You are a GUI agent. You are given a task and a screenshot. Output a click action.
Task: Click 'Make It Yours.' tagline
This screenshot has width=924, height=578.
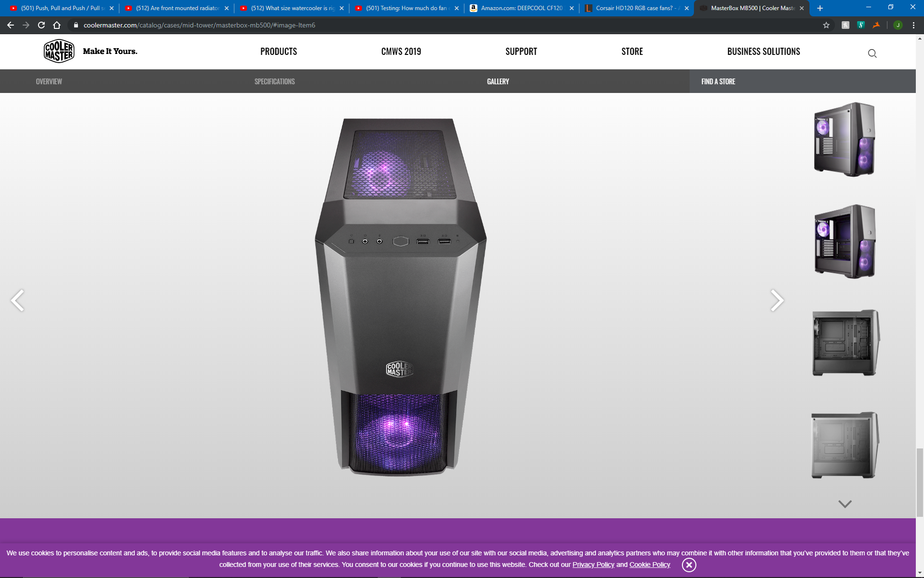click(110, 51)
